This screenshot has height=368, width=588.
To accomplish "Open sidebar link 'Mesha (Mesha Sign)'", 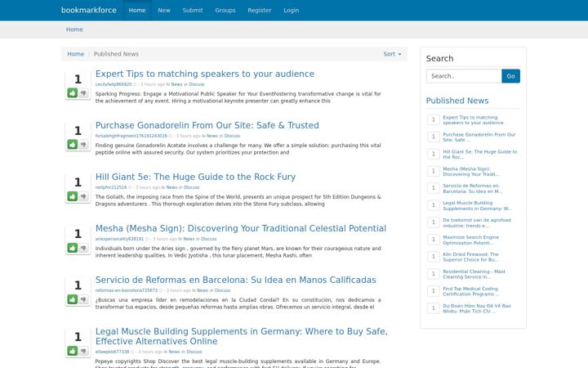I will 471,172.
